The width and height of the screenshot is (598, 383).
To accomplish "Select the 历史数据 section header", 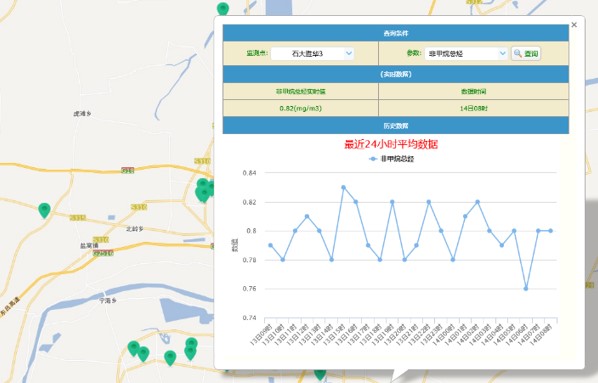I will [x=395, y=126].
